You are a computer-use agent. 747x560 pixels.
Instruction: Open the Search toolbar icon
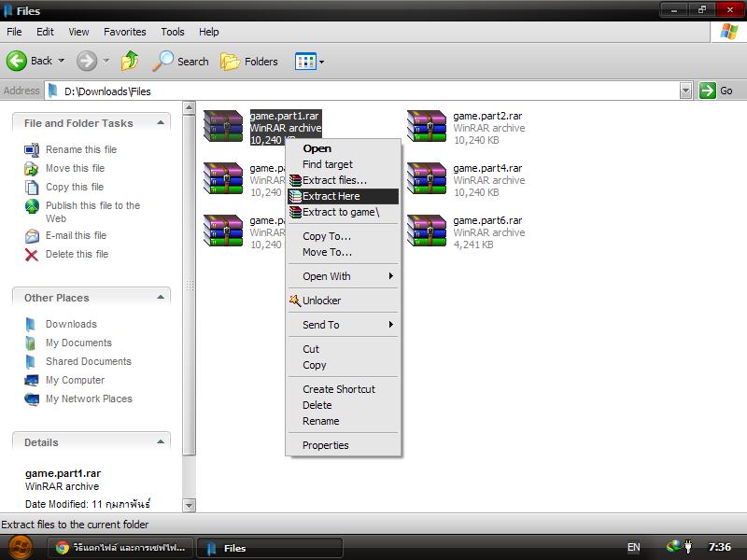click(181, 62)
